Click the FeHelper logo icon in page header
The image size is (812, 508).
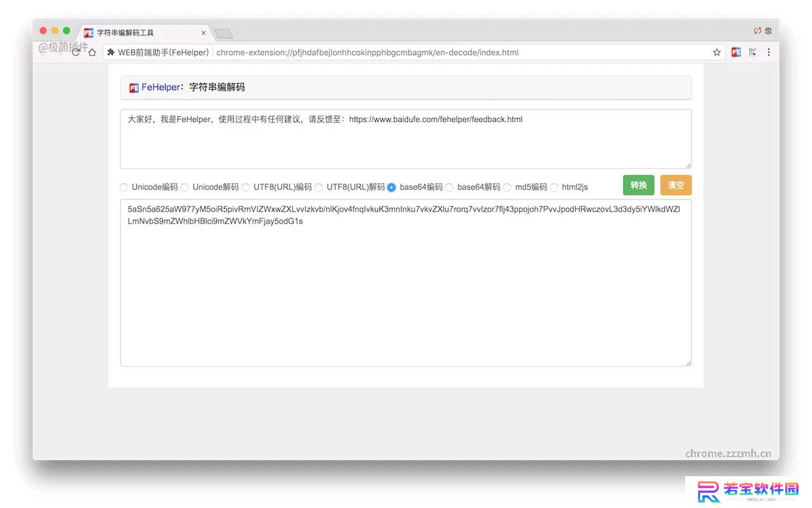(134, 88)
